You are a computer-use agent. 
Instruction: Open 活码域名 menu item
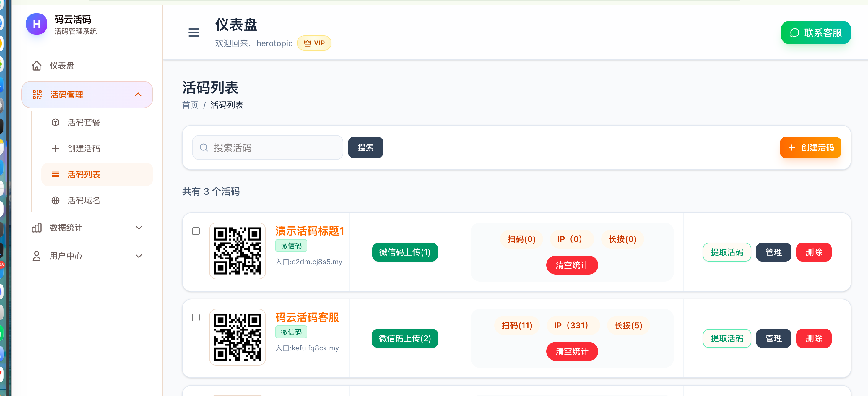(97, 201)
